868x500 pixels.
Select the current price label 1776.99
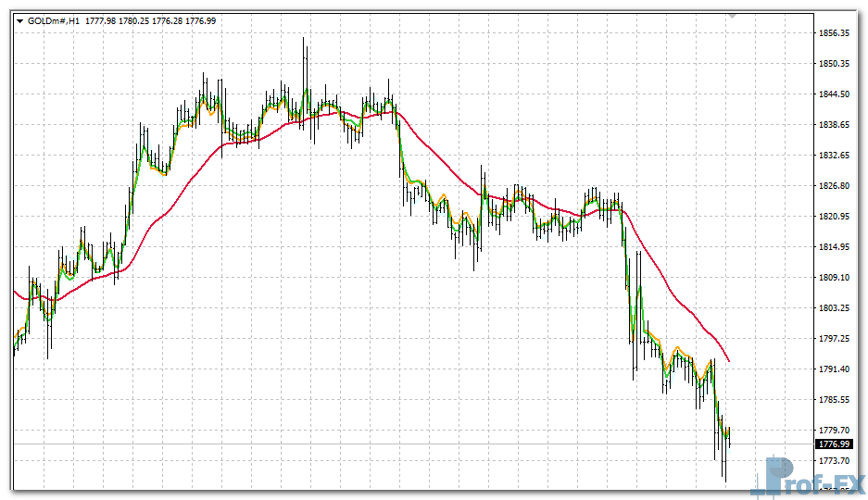click(x=835, y=444)
